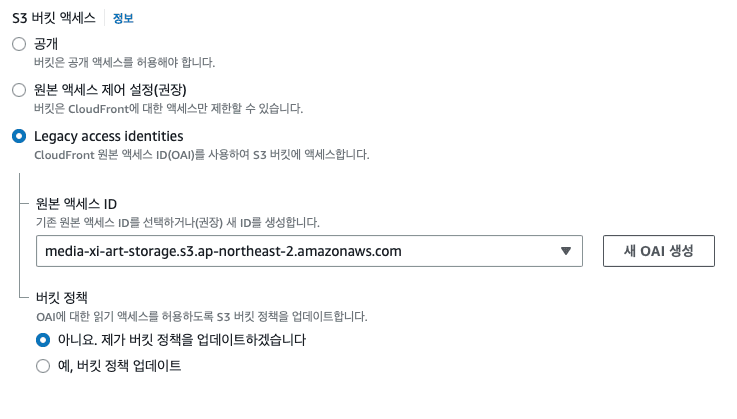Click the 정보 link beside S3 버킷 액세스

tap(123, 18)
